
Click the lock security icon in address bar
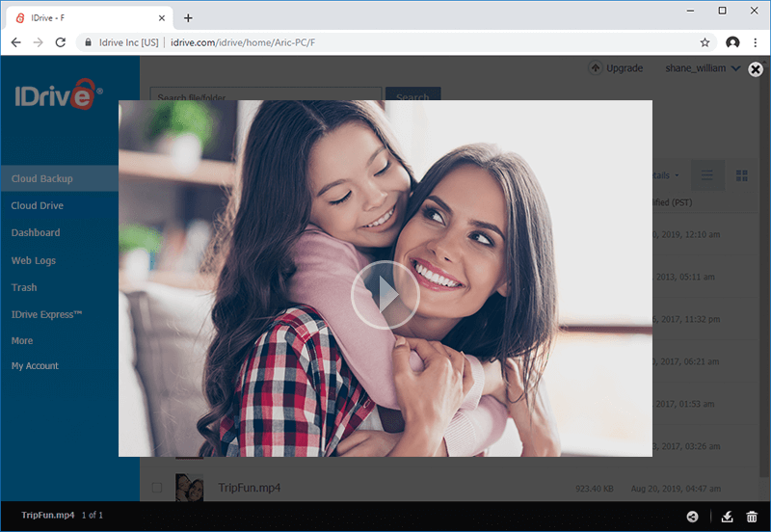point(88,42)
